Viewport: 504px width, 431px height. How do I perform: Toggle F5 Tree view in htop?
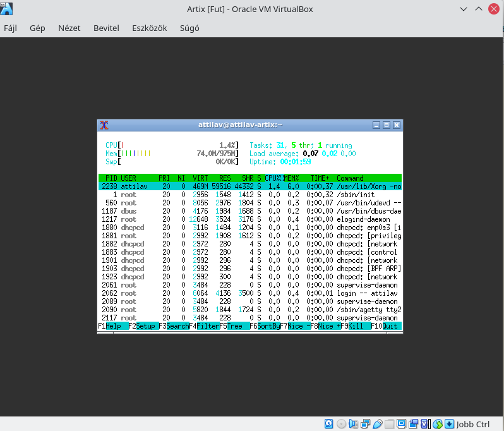(x=234, y=326)
